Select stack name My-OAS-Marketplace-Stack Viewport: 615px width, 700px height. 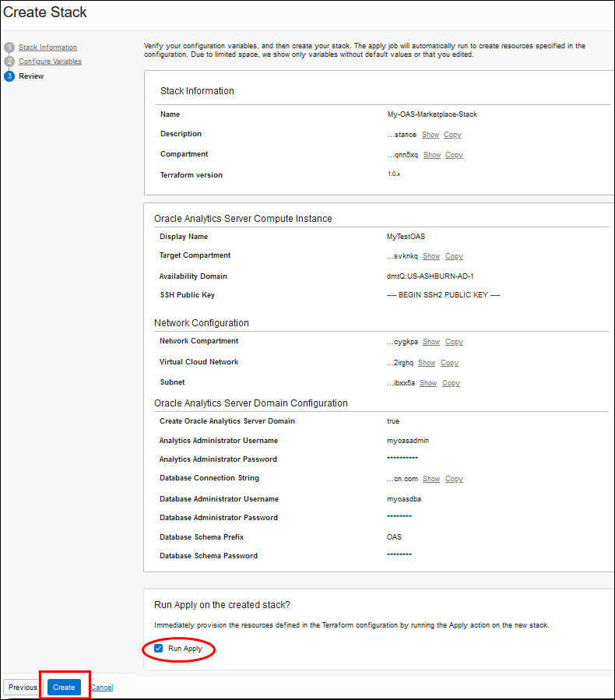(x=432, y=114)
